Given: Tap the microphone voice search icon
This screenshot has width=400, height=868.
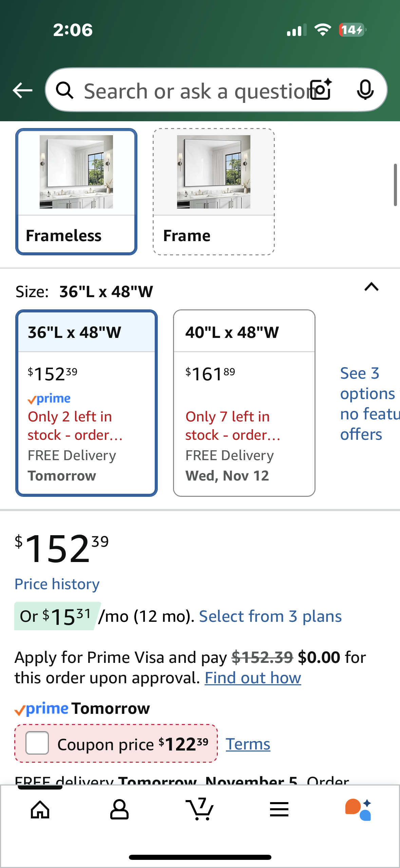Looking at the screenshot, I should point(365,90).
